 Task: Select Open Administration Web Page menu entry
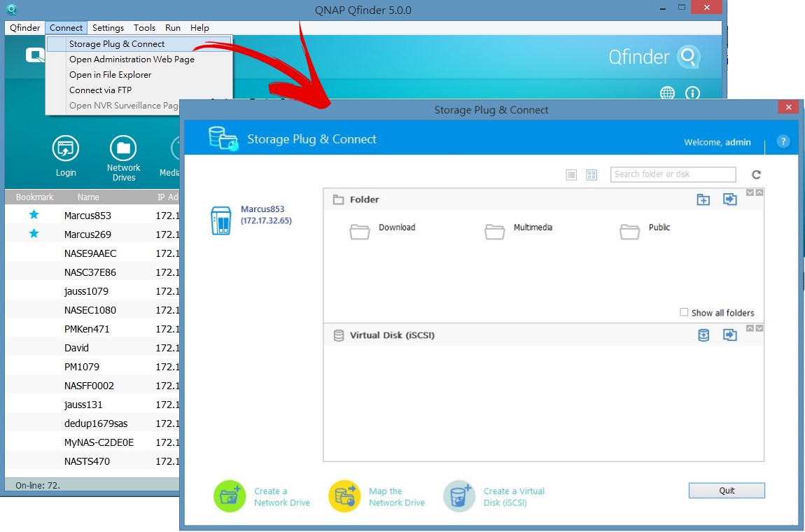[132, 59]
